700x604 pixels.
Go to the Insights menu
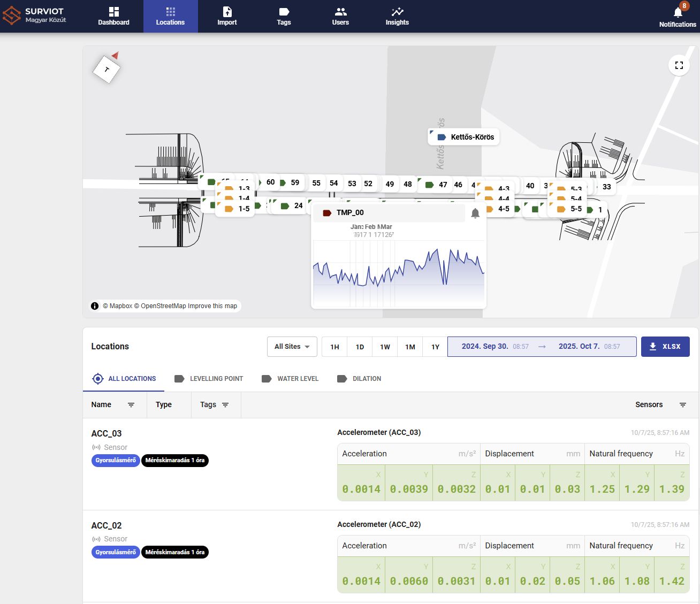click(x=397, y=16)
